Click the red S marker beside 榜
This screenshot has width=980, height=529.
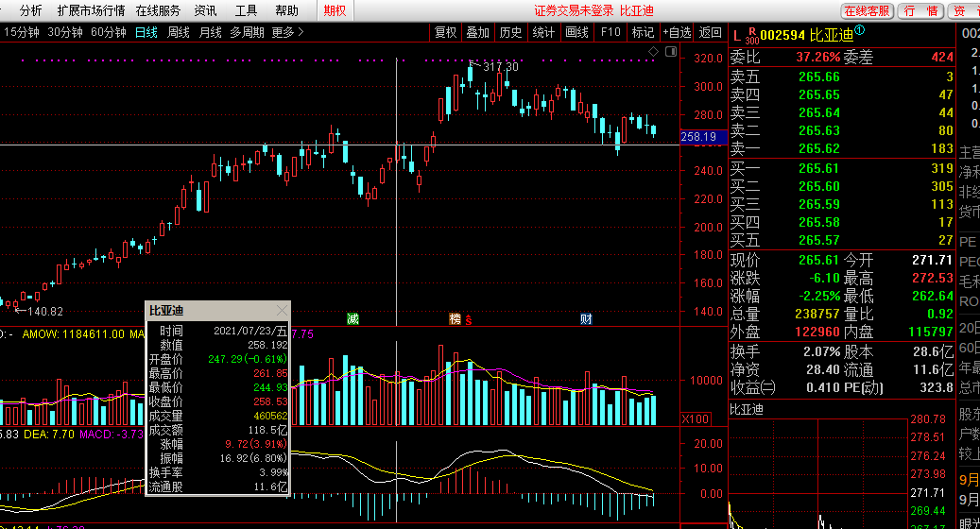point(468,320)
